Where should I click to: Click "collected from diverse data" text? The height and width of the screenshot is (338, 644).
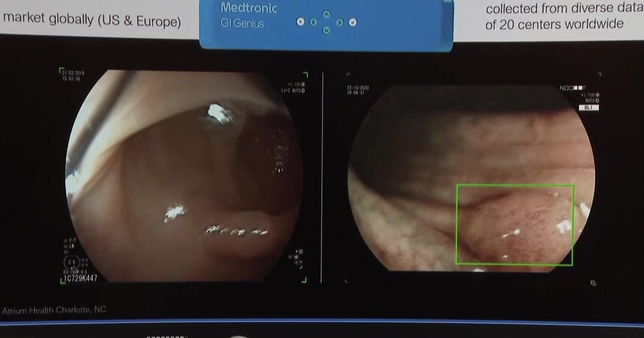pyautogui.click(x=565, y=9)
